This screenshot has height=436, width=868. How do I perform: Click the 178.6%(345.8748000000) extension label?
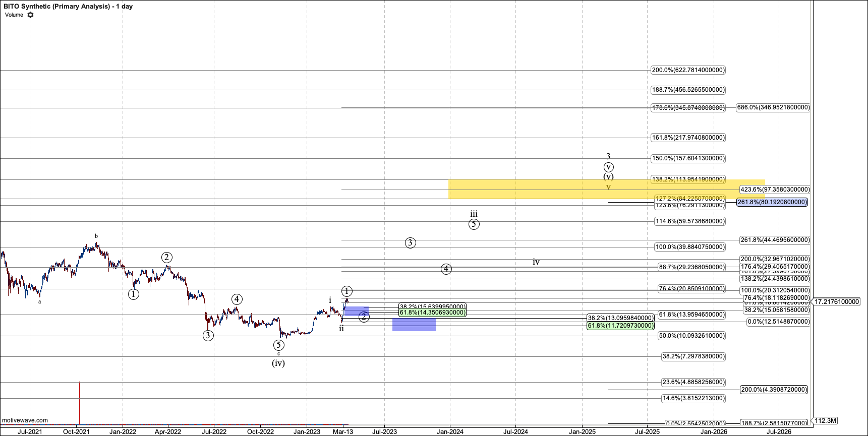[x=688, y=107]
